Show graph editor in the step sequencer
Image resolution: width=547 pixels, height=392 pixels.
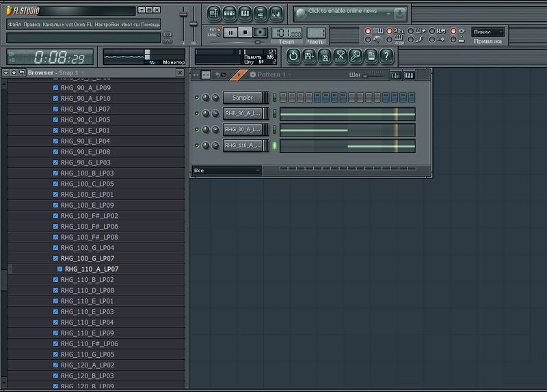[396, 74]
